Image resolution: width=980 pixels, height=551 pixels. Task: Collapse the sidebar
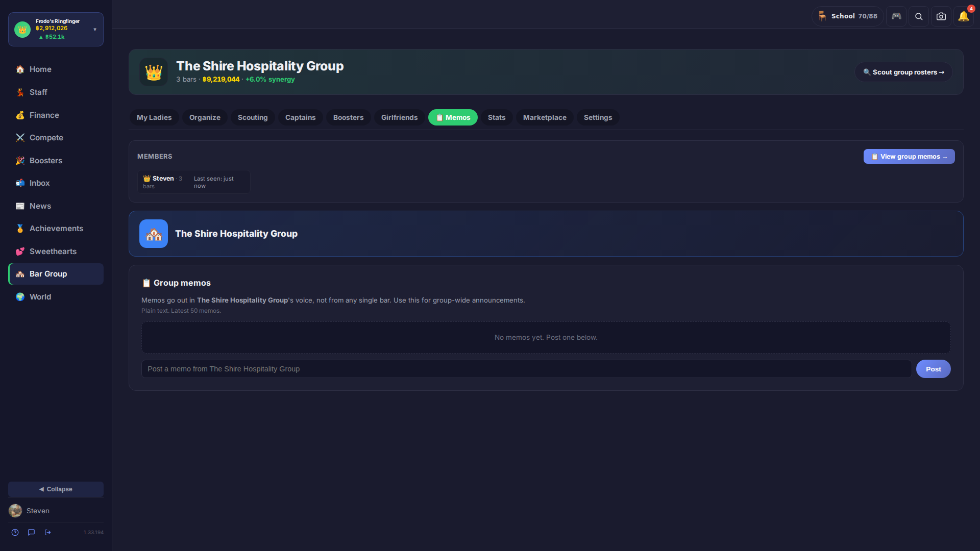pyautogui.click(x=56, y=489)
